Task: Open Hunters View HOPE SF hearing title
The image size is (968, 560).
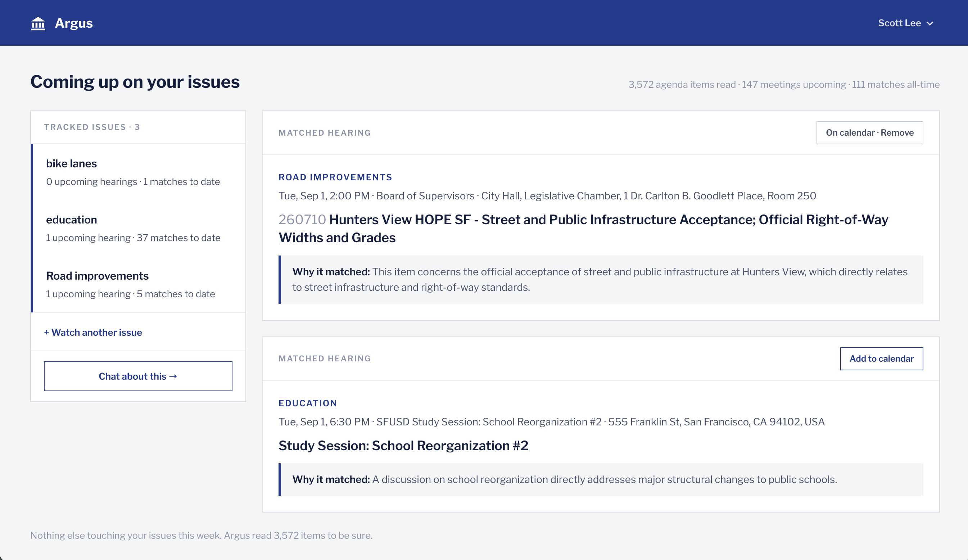Action: pyautogui.click(x=583, y=229)
